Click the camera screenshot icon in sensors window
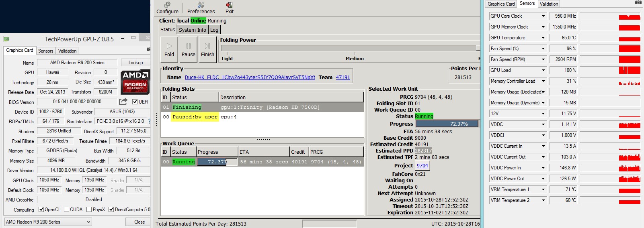The image size is (644, 228). click(638, 2)
